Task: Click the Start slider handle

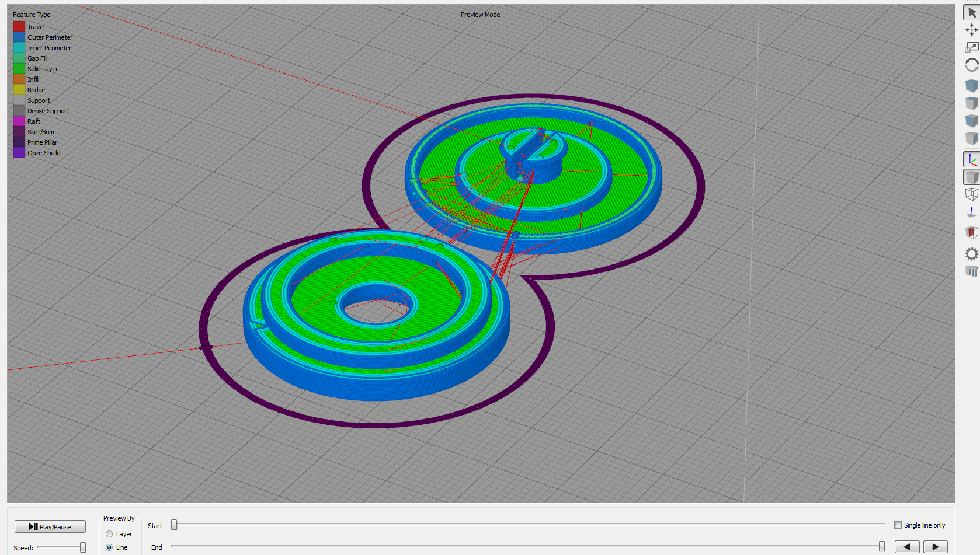Action: click(x=174, y=525)
